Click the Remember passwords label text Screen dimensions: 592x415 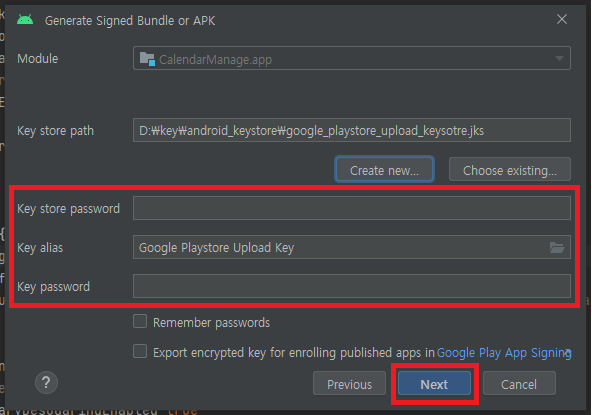click(211, 323)
